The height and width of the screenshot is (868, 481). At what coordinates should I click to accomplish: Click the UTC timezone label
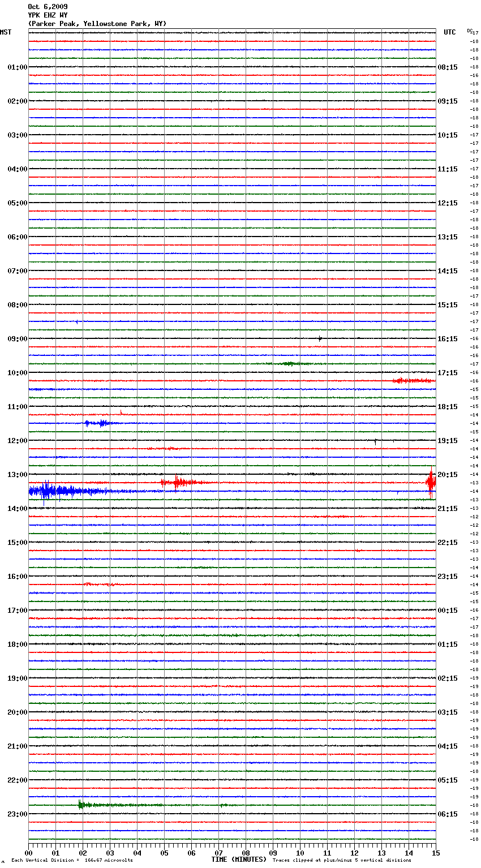(450, 32)
